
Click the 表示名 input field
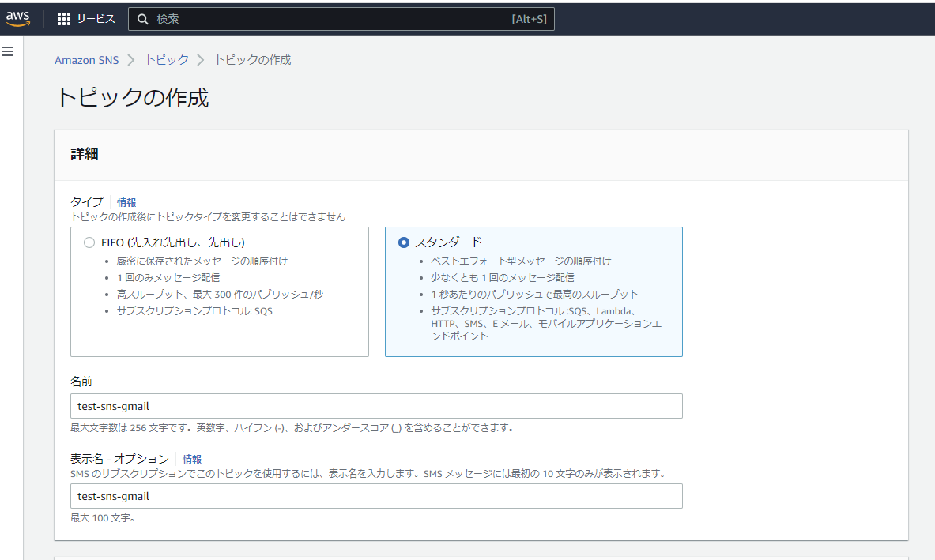click(x=376, y=496)
